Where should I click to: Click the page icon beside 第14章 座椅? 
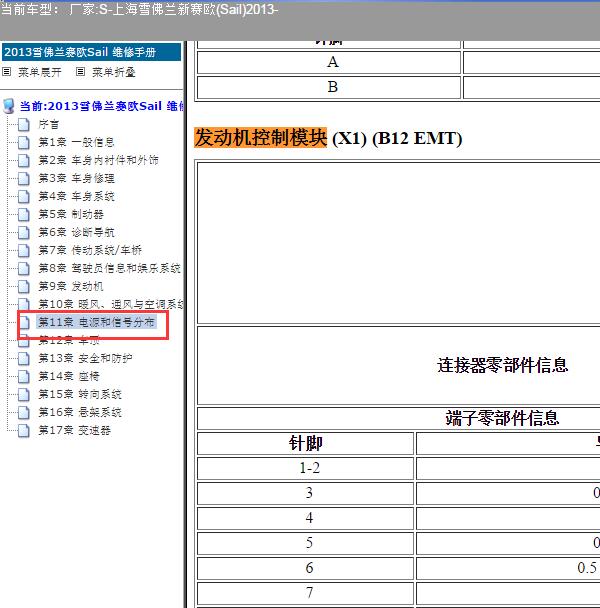(x=24, y=377)
